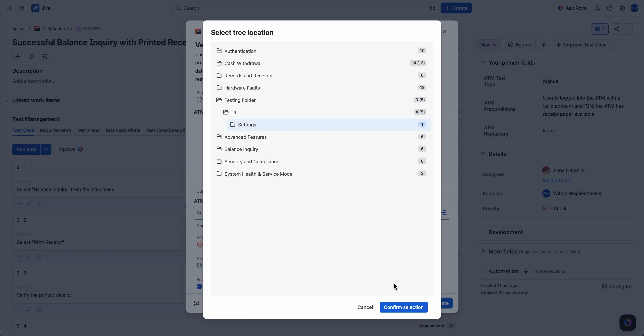This screenshot has height=336, width=644.
Task: Select the Security and Compliance folder
Action: tap(322, 161)
